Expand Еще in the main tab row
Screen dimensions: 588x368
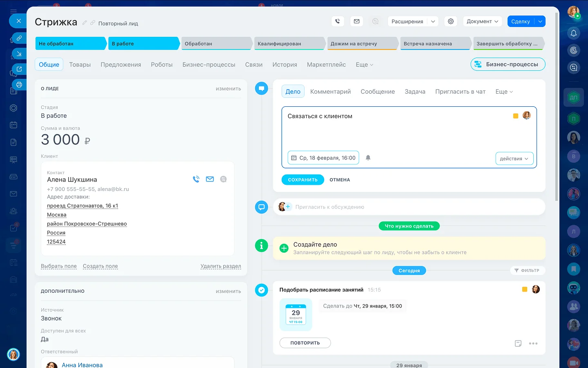tap(364, 65)
